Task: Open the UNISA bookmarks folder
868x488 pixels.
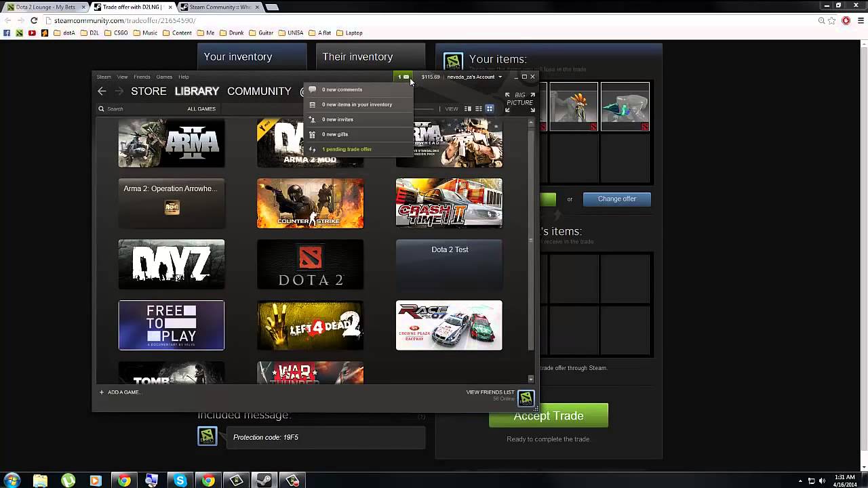Action: coord(291,33)
